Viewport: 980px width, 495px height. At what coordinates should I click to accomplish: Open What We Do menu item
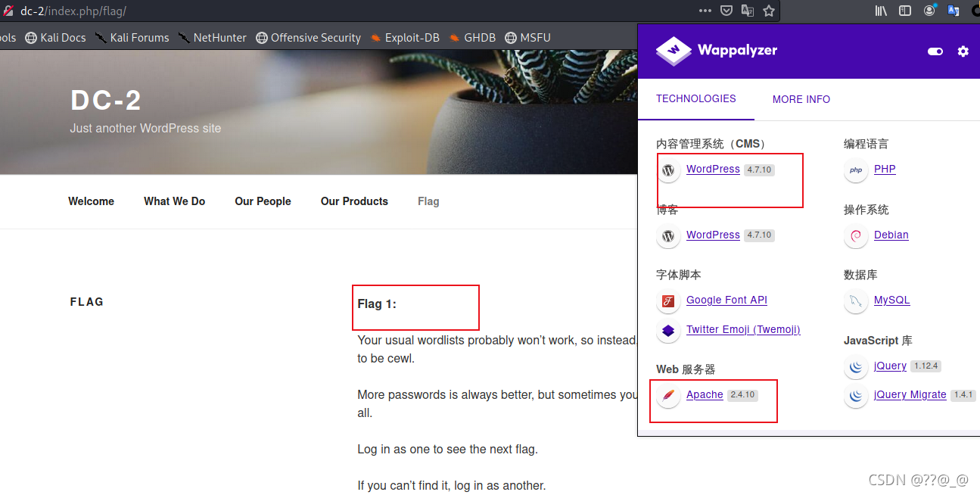click(175, 201)
